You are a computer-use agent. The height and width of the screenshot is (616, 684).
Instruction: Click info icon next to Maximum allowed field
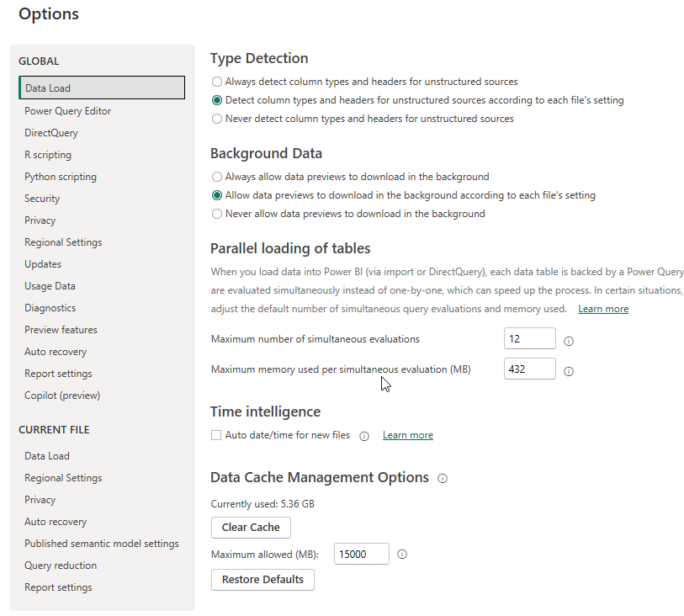point(402,554)
